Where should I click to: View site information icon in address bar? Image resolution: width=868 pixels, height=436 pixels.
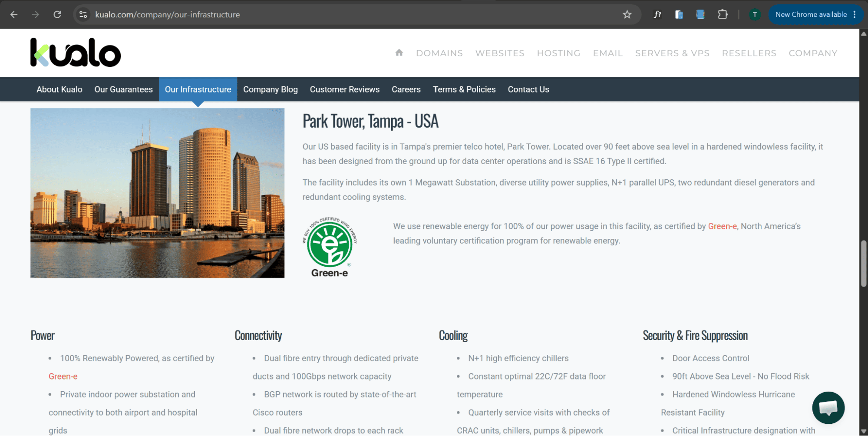click(83, 14)
